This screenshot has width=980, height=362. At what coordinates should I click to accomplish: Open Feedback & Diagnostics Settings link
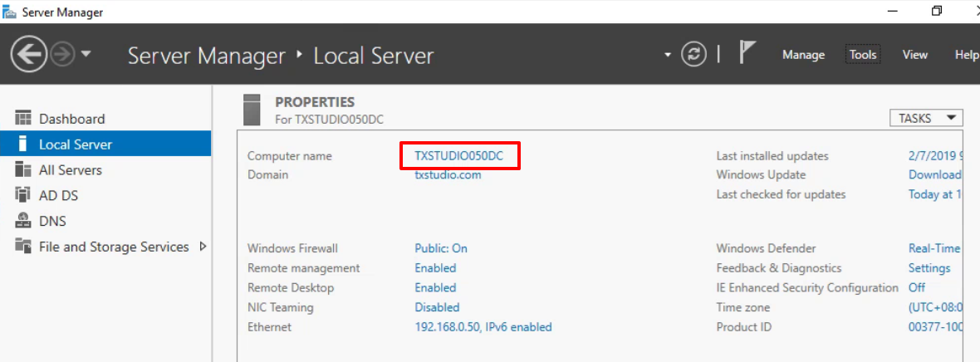click(x=929, y=267)
